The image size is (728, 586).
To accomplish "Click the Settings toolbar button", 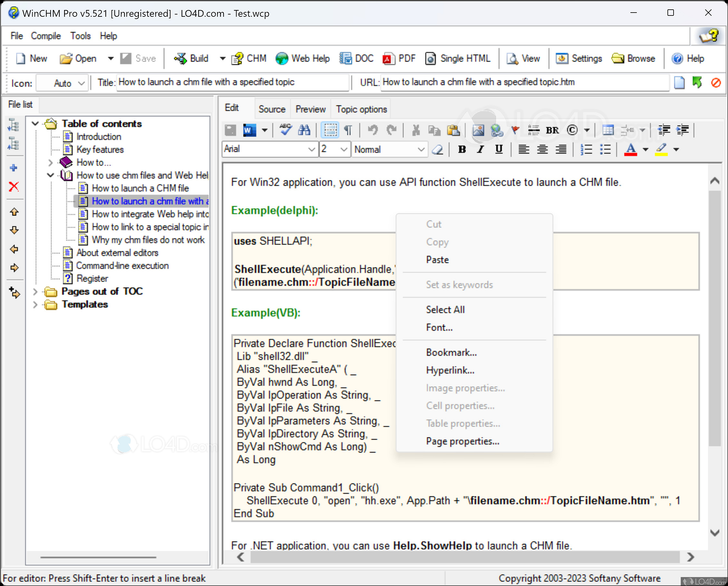I will click(579, 58).
